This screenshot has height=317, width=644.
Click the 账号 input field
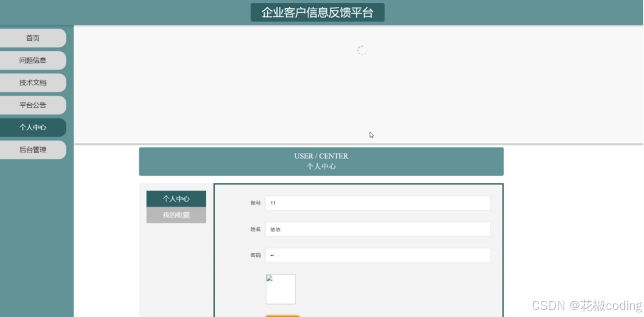(x=378, y=203)
